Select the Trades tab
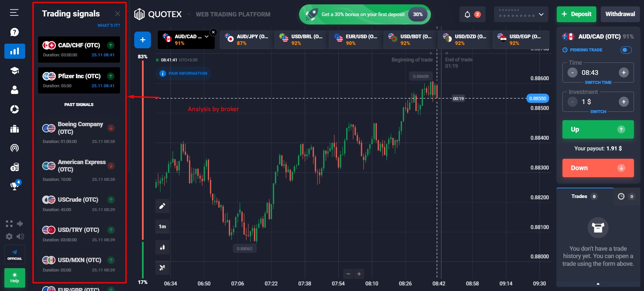This screenshot has width=644, height=291. click(585, 196)
